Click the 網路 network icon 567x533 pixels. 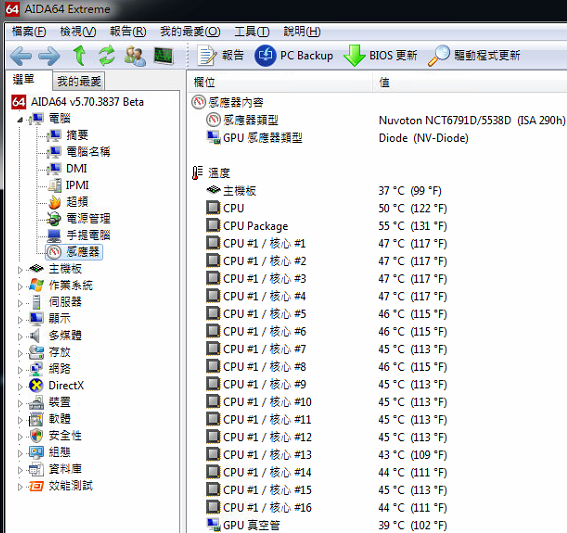click(36, 369)
